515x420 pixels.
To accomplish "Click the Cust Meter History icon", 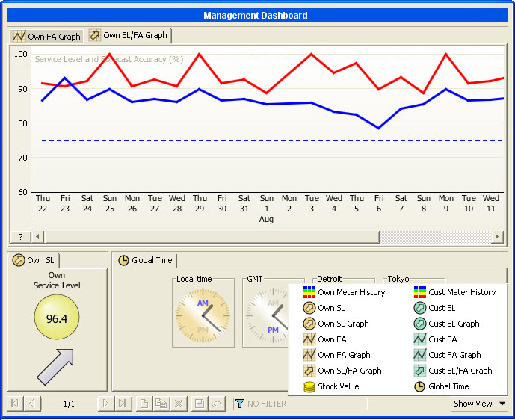I will tap(420, 292).
